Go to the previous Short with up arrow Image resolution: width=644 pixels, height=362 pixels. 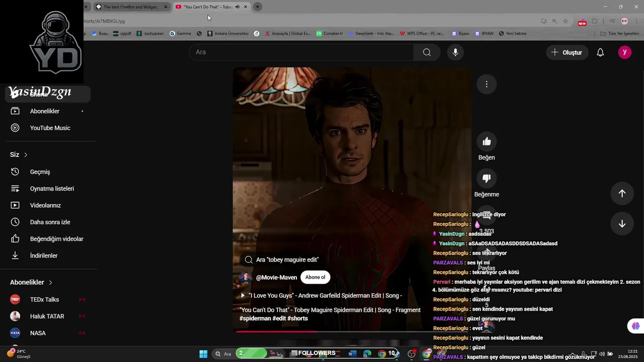(x=622, y=194)
